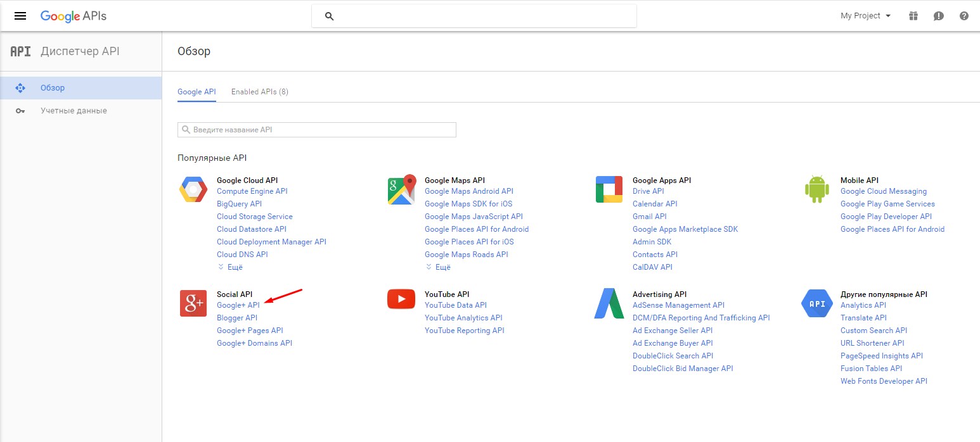Open Google Play Game Services link

pyautogui.click(x=887, y=204)
